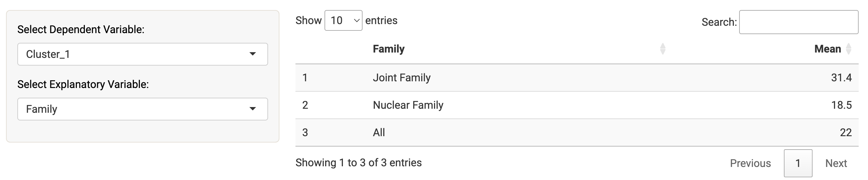Click the chevron in the entries selector
The height and width of the screenshot is (180, 868).
click(357, 21)
